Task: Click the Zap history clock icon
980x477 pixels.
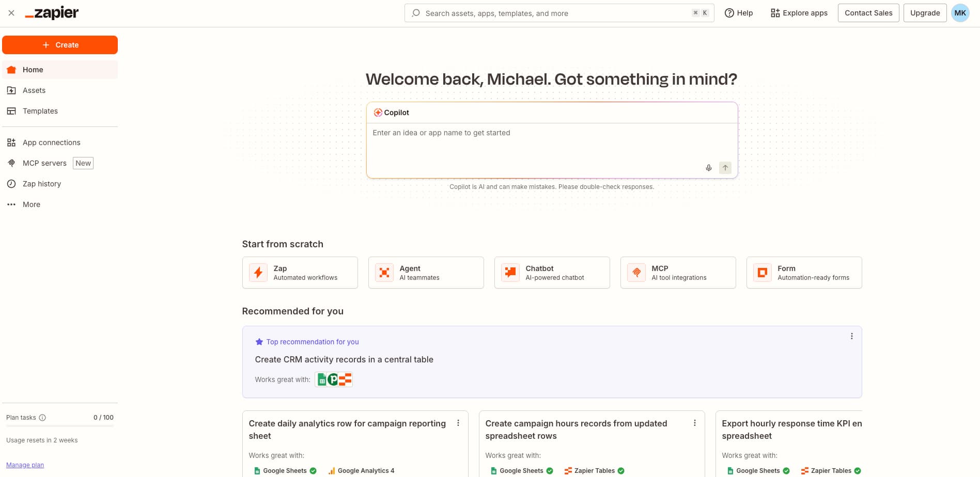Action: click(11, 184)
